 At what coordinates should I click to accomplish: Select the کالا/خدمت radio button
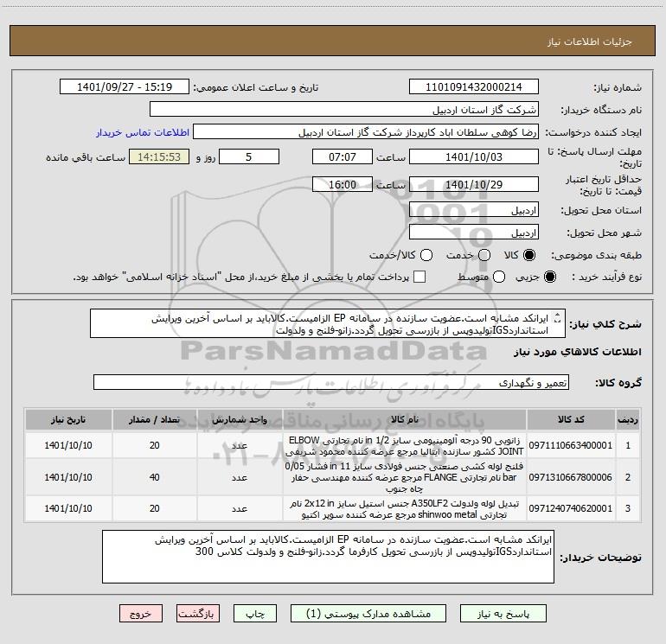[426, 255]
